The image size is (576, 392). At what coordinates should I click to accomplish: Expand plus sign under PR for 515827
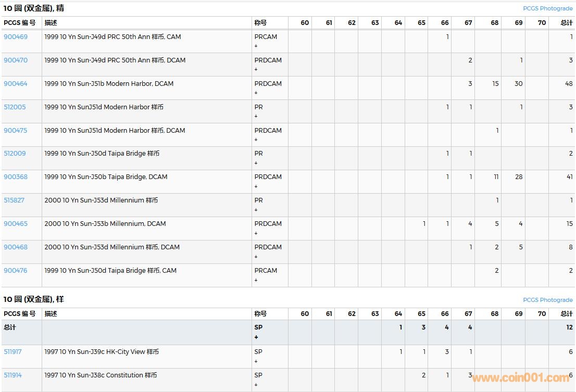tap(256, 210)
